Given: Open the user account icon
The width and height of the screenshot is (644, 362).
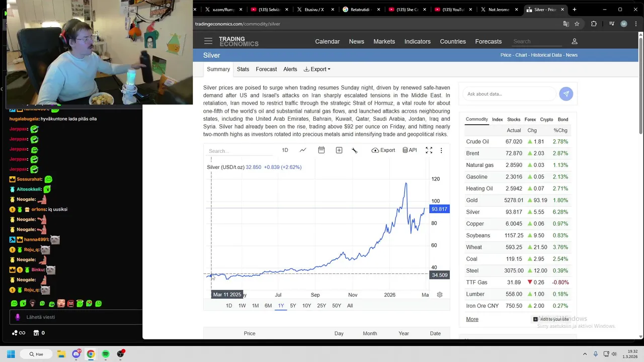Looking at the screenshot, I should point(575,41).
